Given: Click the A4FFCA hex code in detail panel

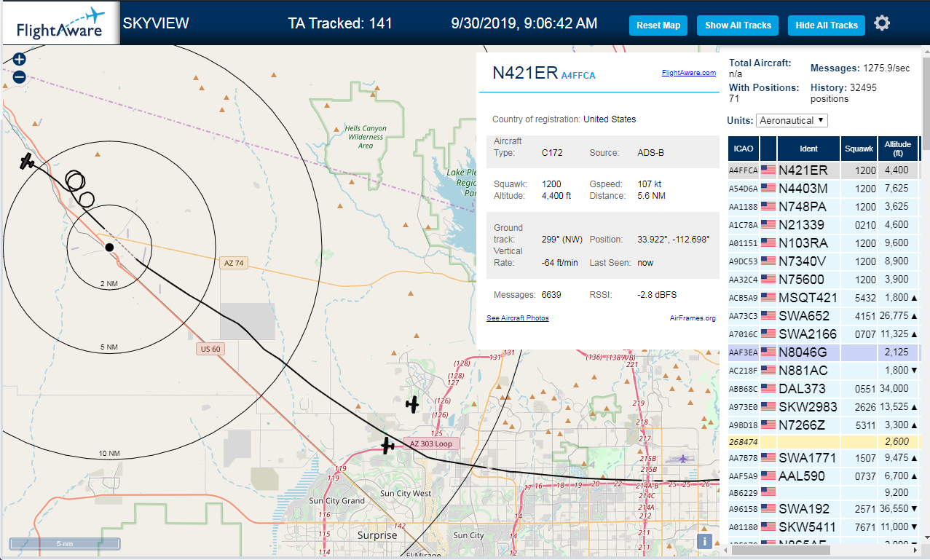Looking at the screenshot, I should [578, 76].
